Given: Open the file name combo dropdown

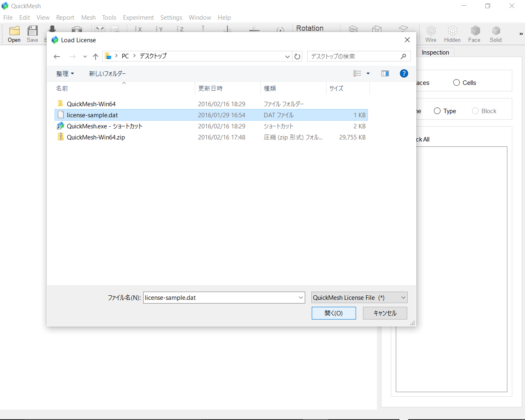Looking at the screenshot, I should [301, 298].
